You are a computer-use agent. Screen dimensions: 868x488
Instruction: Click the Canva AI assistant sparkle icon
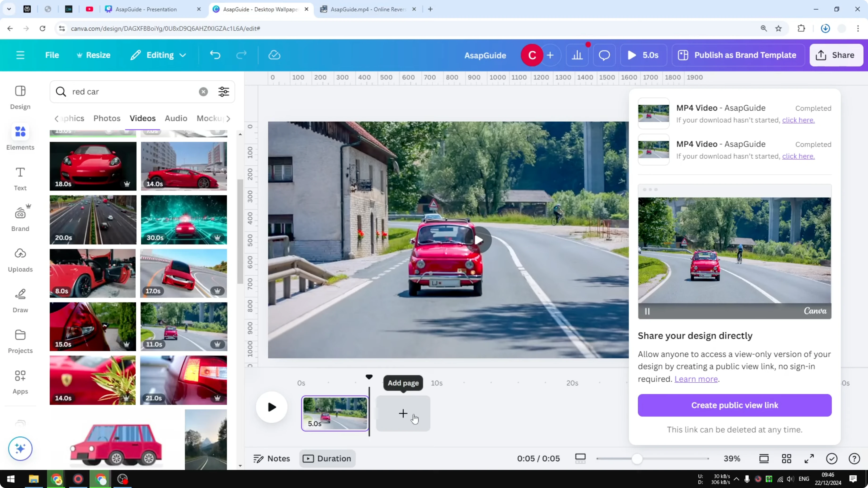[20, 448]
